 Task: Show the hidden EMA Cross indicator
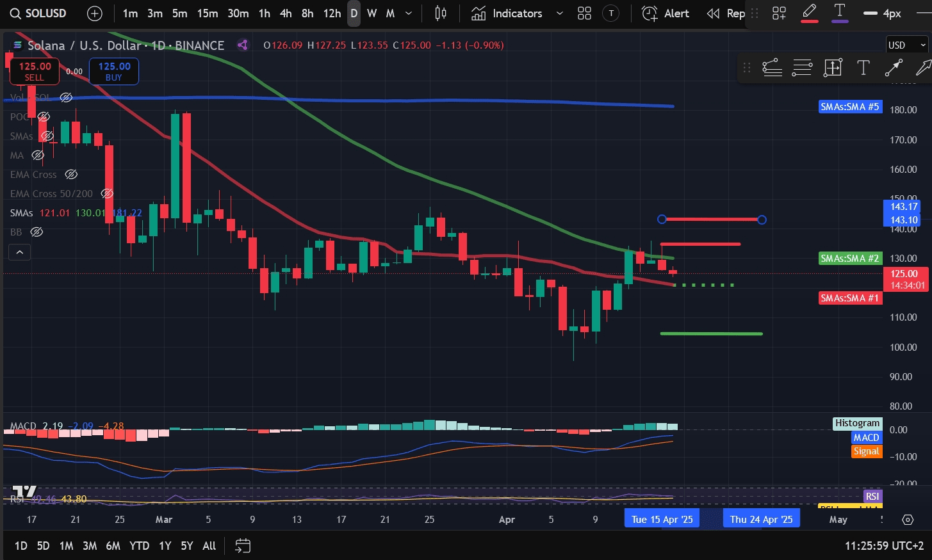click(x=71, y=174)
